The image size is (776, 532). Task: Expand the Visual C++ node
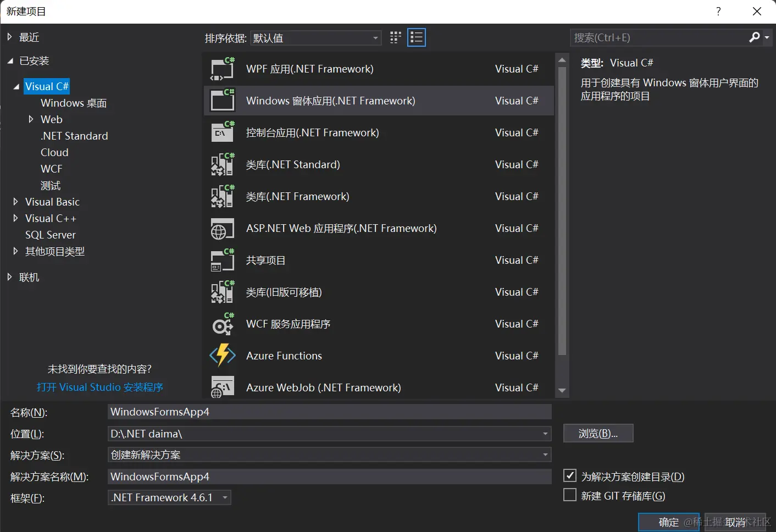(x=15, y=218)
